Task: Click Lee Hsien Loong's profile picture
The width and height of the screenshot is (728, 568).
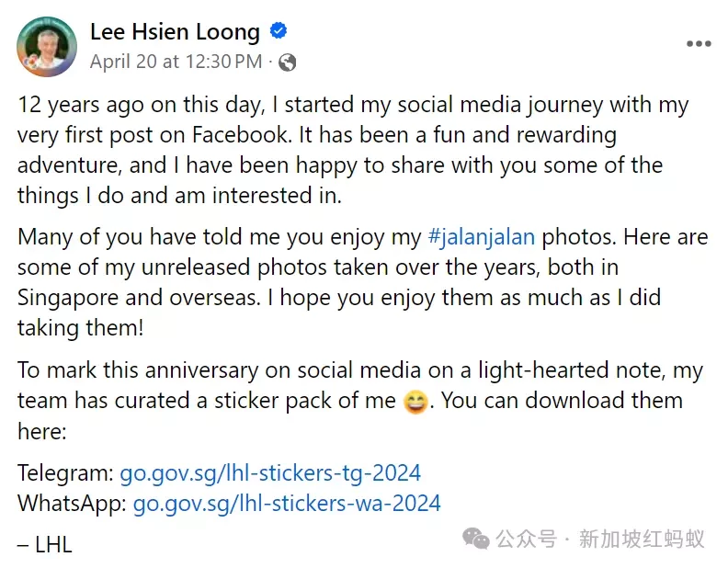Action: (x=47, y=47)
